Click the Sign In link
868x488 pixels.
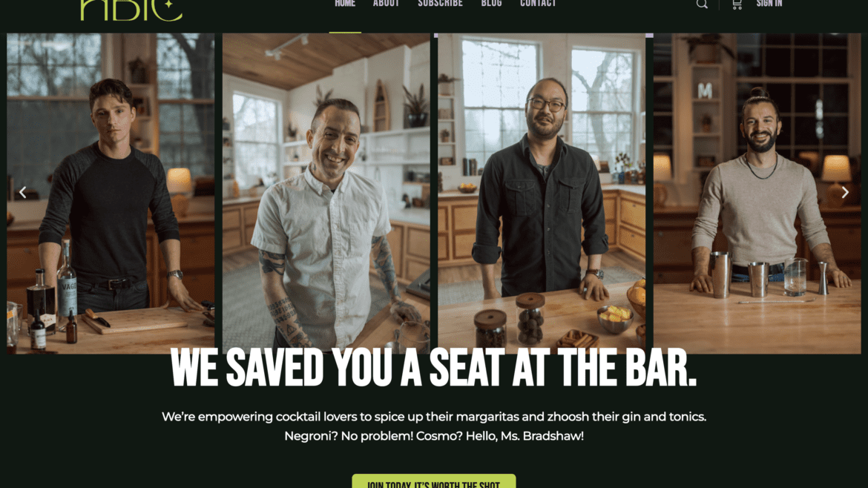(769, 4)
